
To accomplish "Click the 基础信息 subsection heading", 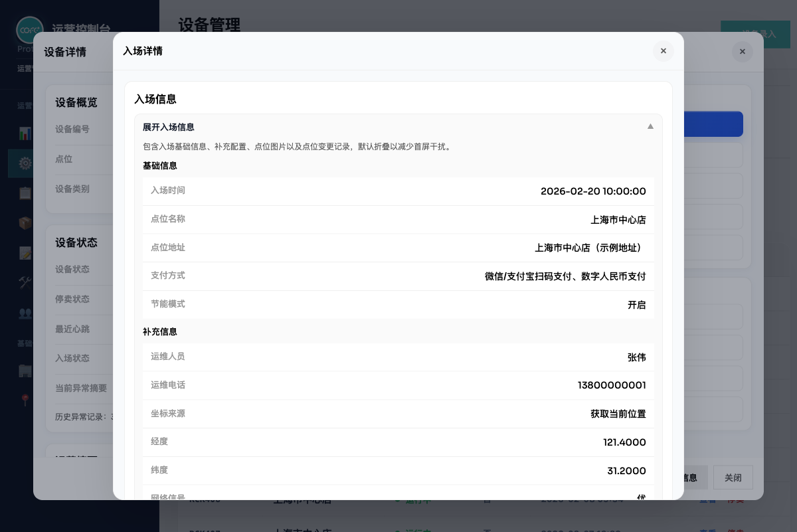I will [x=160, y=165].
